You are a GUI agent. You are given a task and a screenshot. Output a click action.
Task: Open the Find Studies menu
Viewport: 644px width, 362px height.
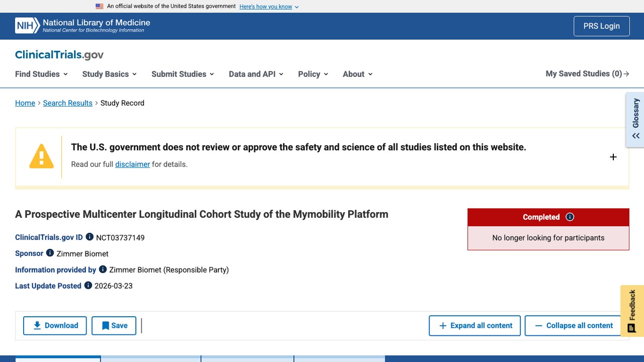tap(41, 74)
